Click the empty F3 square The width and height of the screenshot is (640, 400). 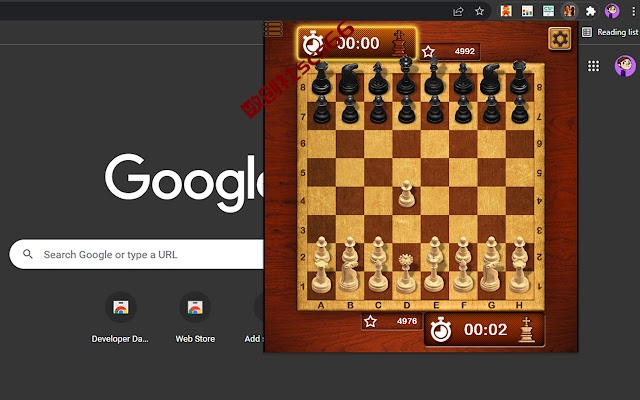(463, 229)
